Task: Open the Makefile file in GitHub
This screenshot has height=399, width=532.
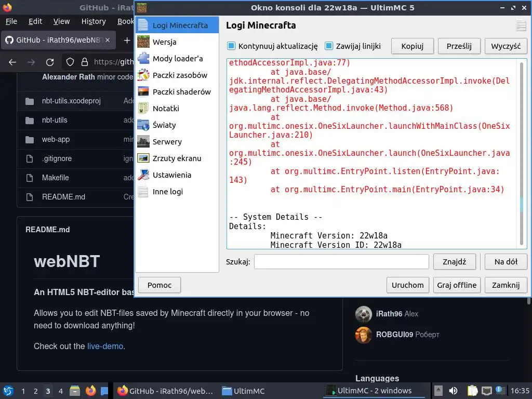Action: pyautogui.click(x=55, y=178)
